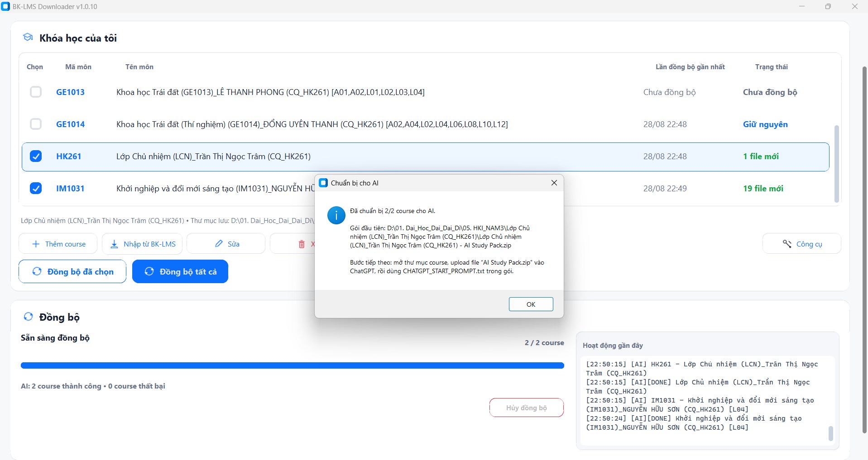Image resolution: width=868 pixels, height=460 pixels.
Task: Tick the GE1014 course checkbox
Action: (x=36, y=124)
